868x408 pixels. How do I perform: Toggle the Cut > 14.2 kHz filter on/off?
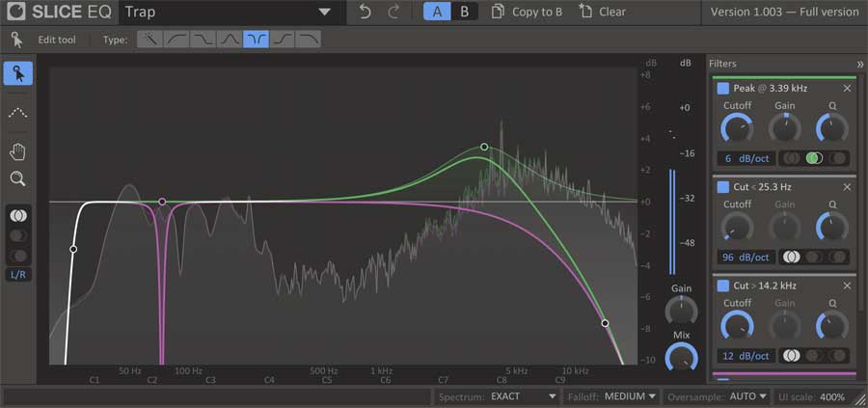click(723, 286)
